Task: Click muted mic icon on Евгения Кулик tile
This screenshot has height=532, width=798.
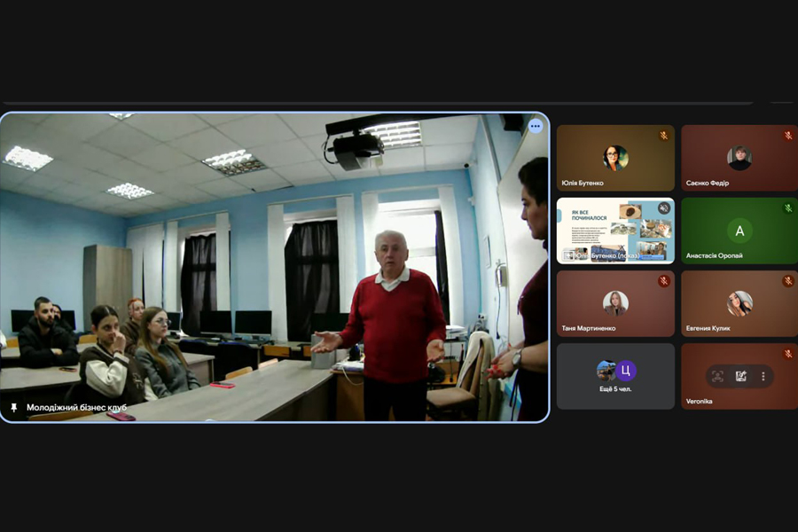Action: pyautogui.click(x=788, y=281)
